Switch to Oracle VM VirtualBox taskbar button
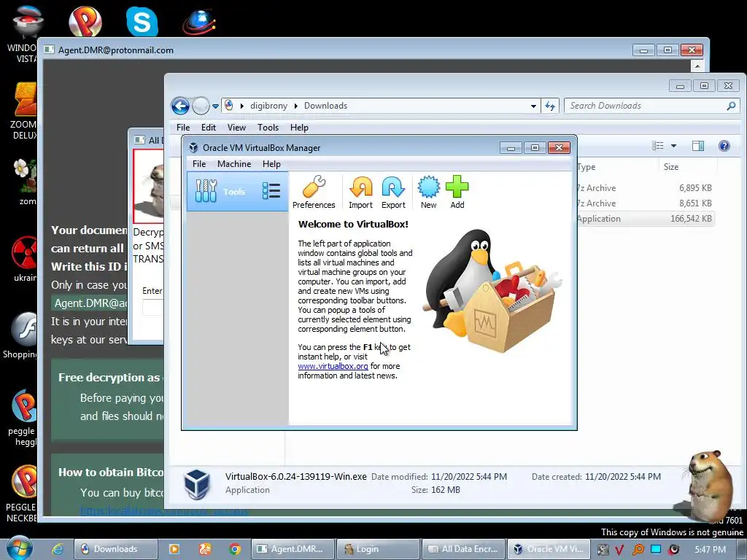 (x=549, y=549)
